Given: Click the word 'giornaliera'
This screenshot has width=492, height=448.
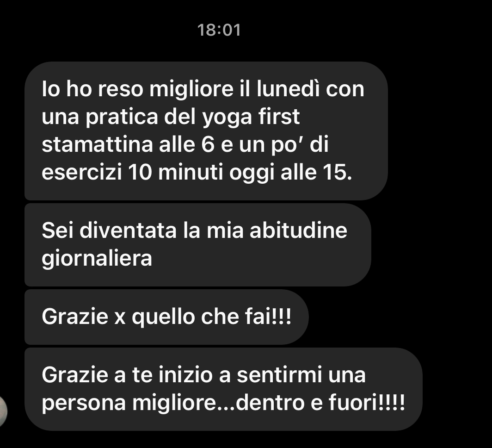Looking at the screenshot, I should (97, 259).
